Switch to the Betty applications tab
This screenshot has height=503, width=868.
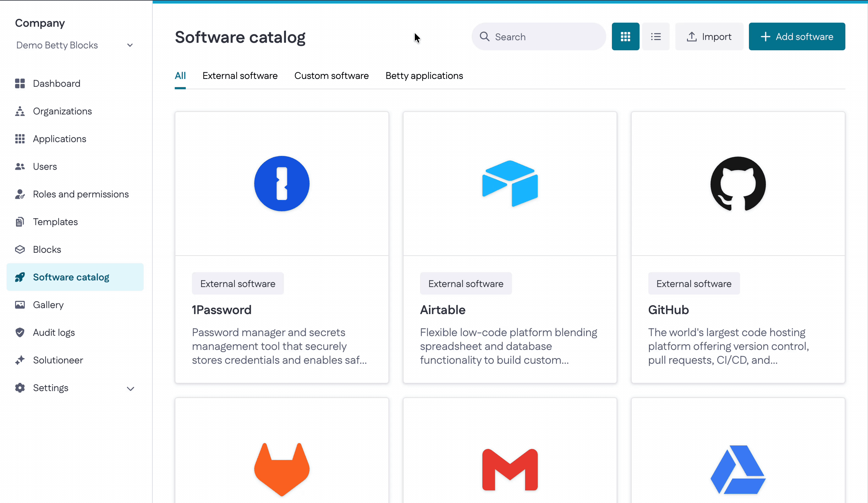tap(424, 75)
